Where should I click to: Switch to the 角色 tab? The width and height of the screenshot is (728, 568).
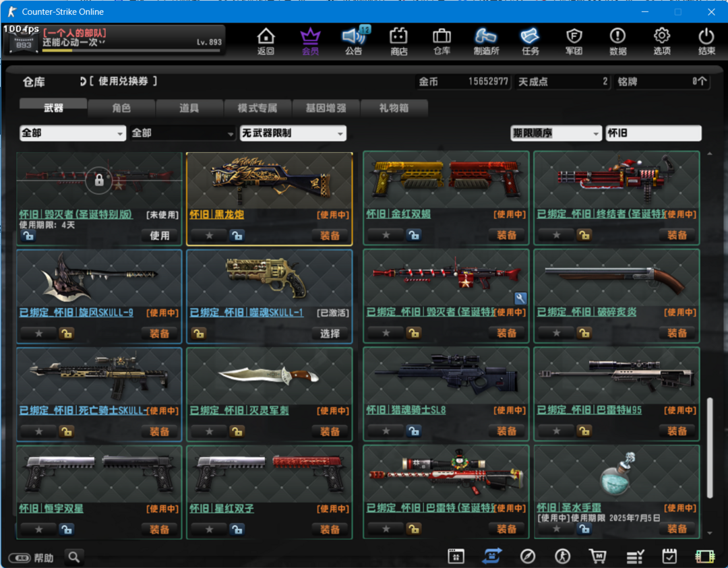point(121,108)
